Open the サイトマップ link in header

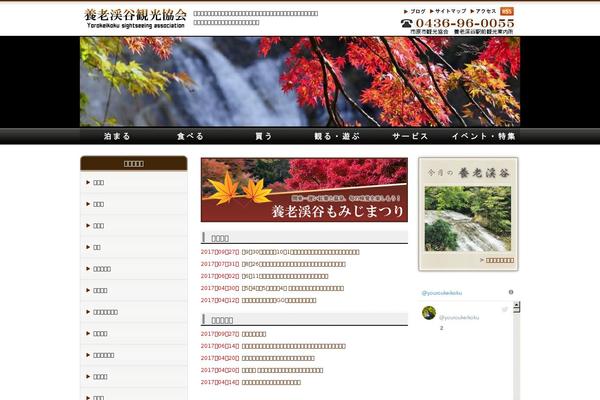(x=448, y=11)
